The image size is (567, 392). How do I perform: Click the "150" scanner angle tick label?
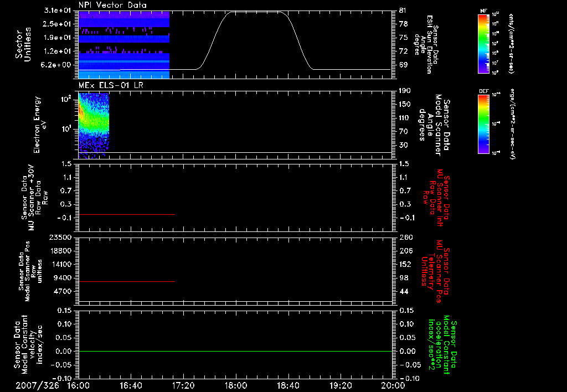point(405,105)
